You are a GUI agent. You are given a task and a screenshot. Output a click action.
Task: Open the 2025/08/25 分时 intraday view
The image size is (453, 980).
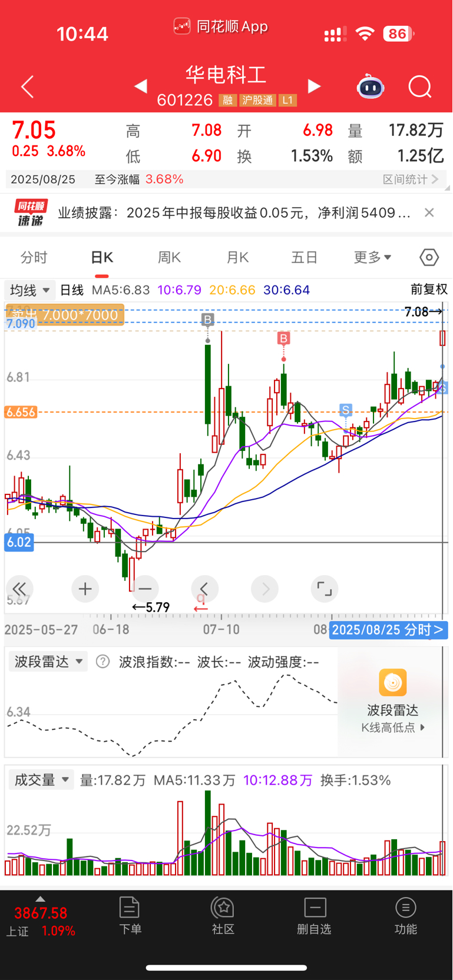click(x=389, y=630)
